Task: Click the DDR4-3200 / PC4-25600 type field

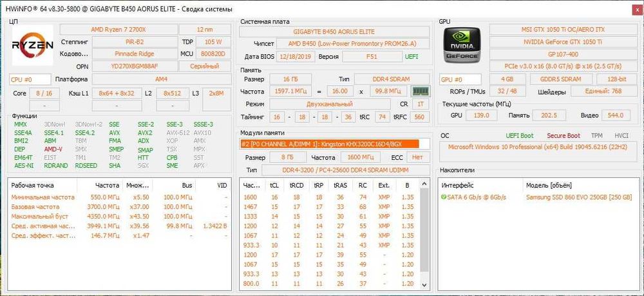Action: coord(345,170)
